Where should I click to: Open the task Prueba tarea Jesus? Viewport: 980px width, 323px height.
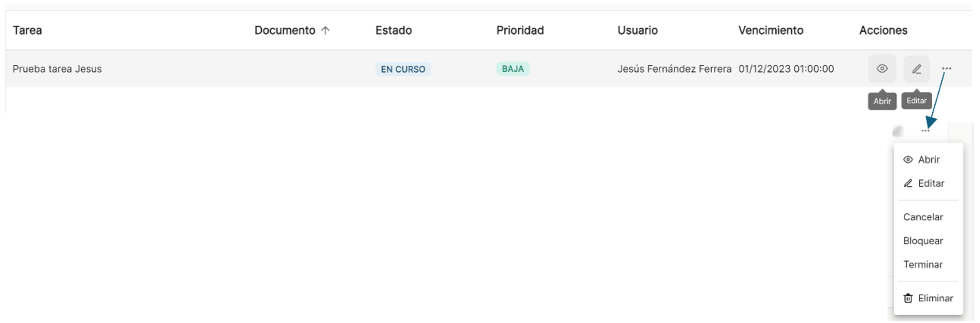(x=57, y=69)
